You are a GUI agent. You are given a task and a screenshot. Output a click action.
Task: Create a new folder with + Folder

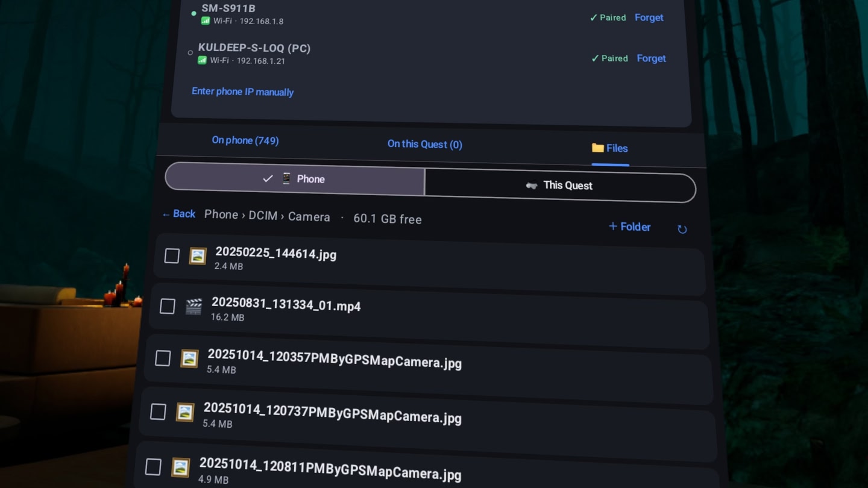click(629, 227)
